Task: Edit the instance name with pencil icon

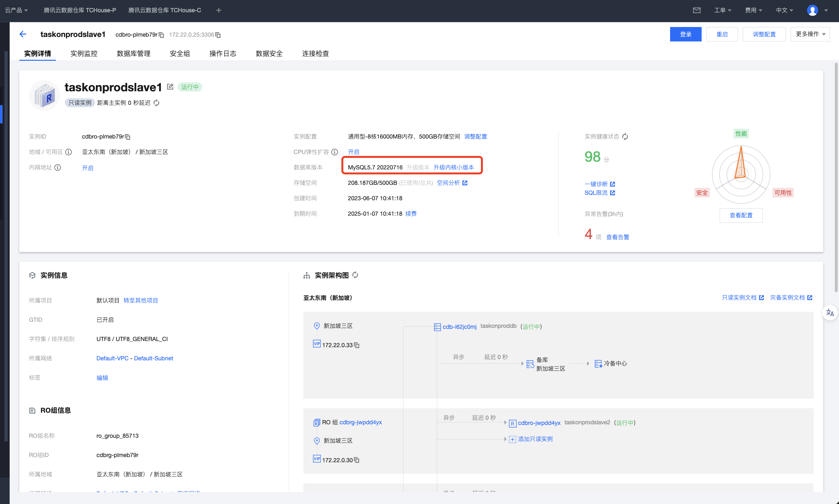Action: click(170, 87)
